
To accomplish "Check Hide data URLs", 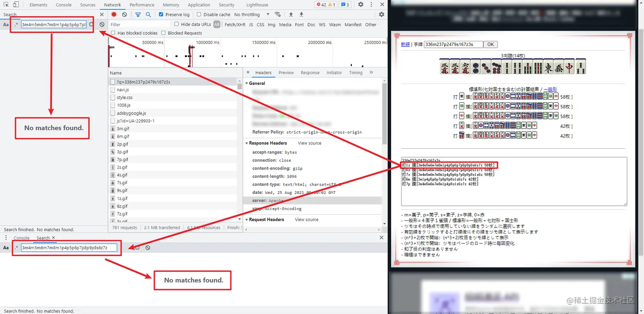I will pyautogui.click(x=176, y=24).
